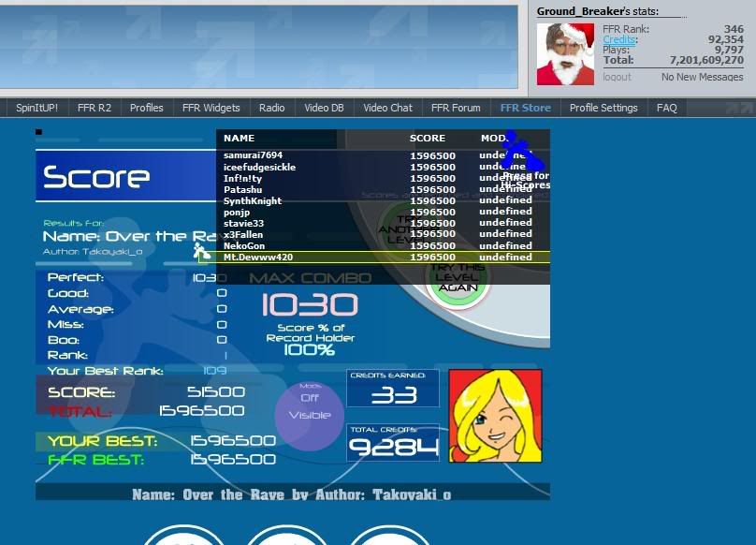The height and width of the screenshot is (545, 756).
Task: Select the FFR Widgets menu item
Action: [211, 108]
